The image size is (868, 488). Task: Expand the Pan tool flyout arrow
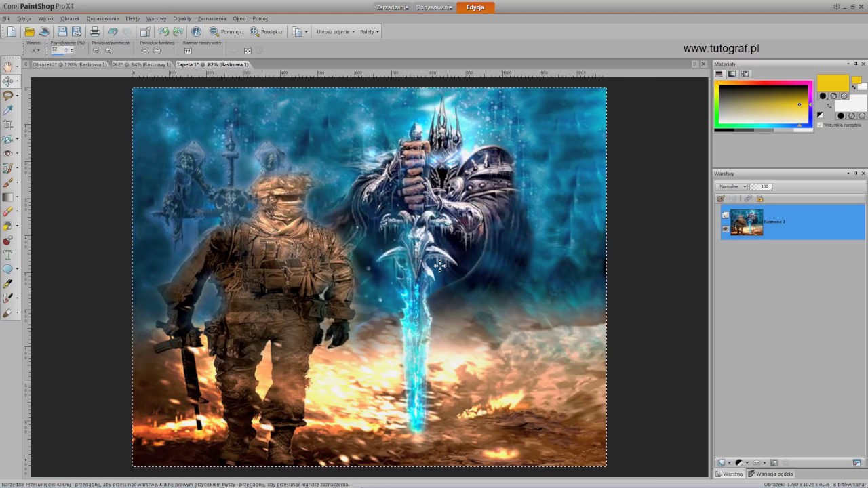pyautogui.click(x=17, y=66)
